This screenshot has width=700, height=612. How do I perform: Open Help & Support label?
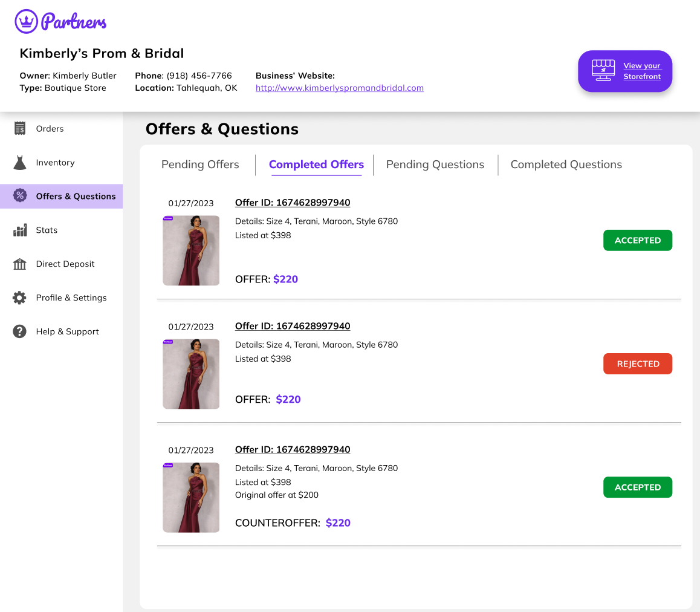click(68, 331)
